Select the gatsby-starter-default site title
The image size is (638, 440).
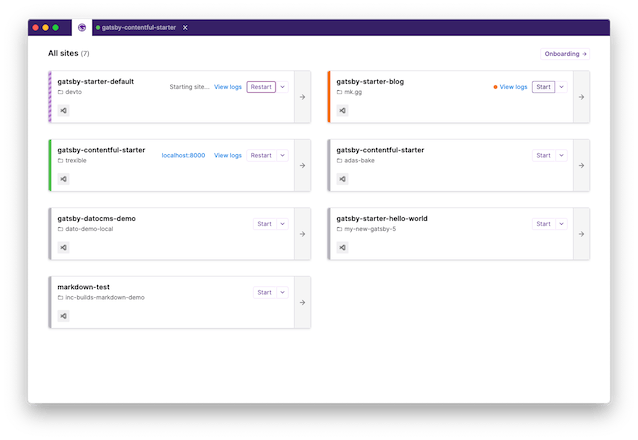[96, 81]
